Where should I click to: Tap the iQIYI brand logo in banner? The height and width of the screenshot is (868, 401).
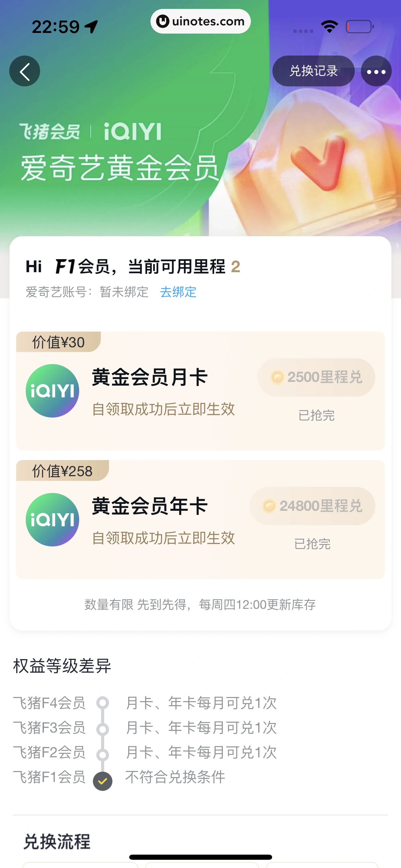[133, 132]
